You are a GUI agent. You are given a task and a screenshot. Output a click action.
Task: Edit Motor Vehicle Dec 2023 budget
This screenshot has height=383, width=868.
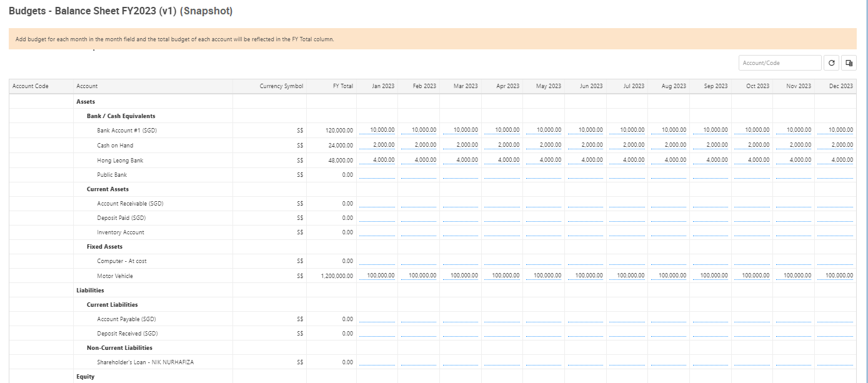pyautogui.click(x=836, y=276)
